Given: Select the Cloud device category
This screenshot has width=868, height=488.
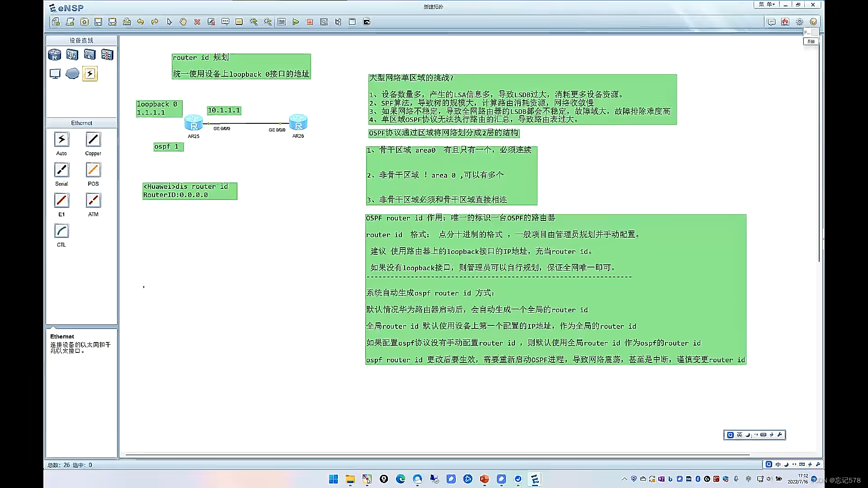Looking at the screenshot, I should tap(72, 74).
